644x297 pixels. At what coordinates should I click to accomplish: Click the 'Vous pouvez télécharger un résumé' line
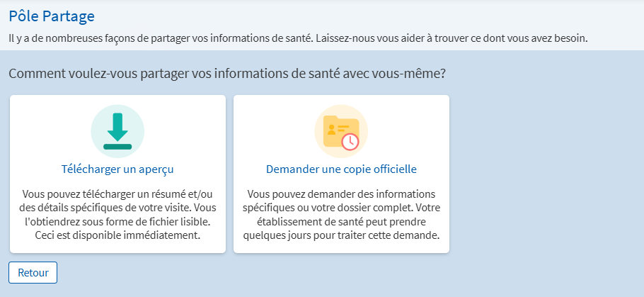[x=117, y=194]
